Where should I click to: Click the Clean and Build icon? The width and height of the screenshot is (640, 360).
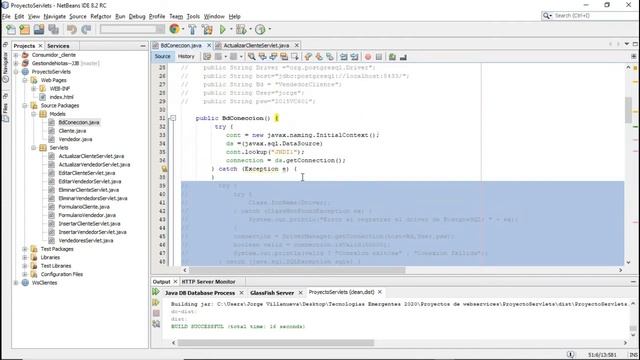(x=207, y=29)
